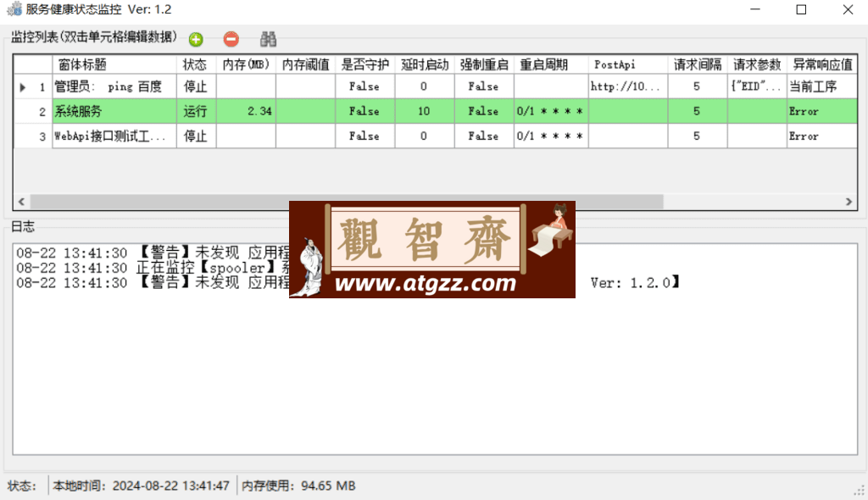Image resolution: width=868 pixels, height=500 pixels.
Task: Click the 是否守护 False cell in 系统服务 row
Action: pos(364,111)
